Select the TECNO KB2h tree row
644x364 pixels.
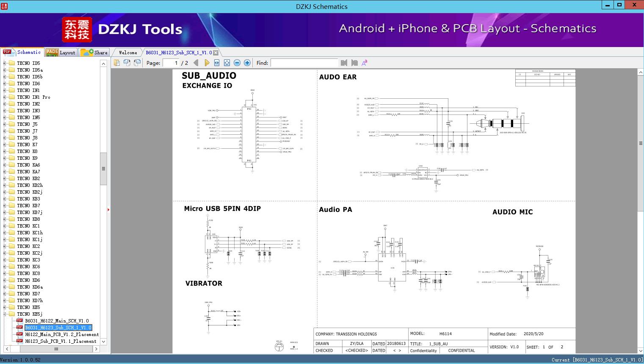point(30,185)
